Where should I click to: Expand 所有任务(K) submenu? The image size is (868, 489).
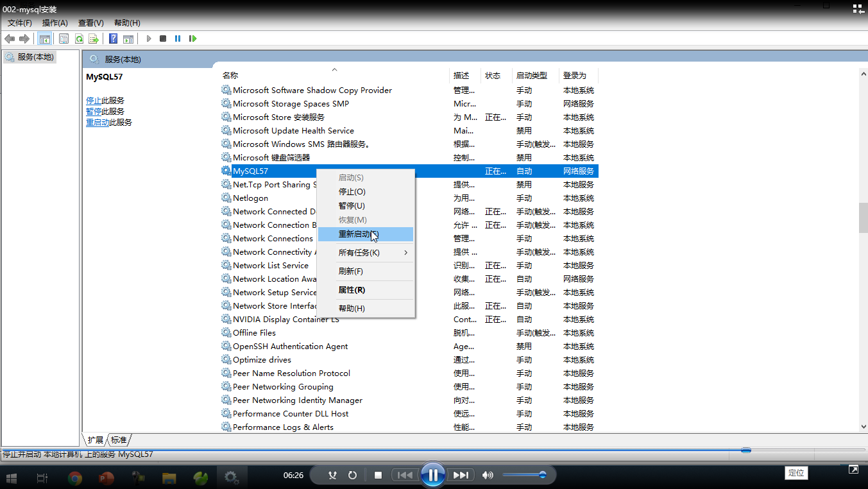tap(366, 253)
